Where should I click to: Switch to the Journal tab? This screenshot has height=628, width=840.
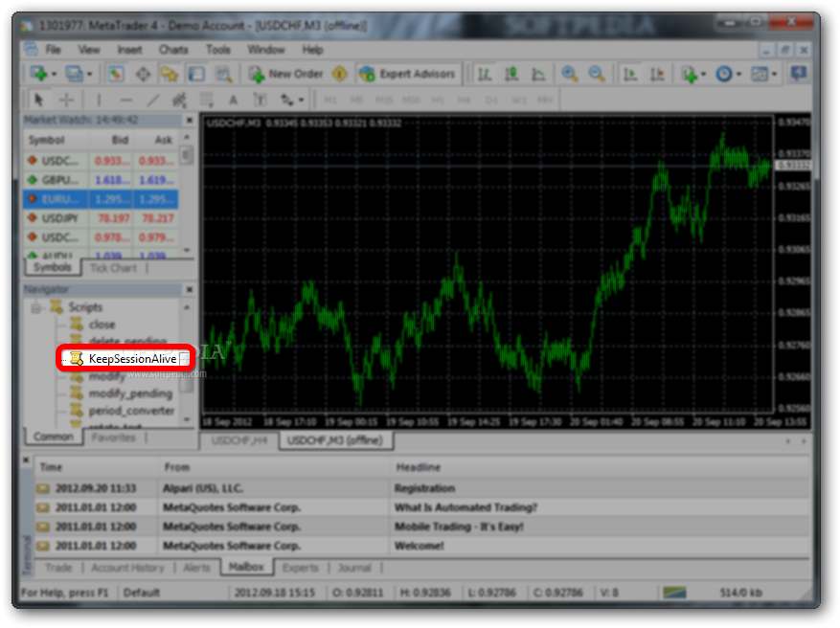tap(354, 568)
